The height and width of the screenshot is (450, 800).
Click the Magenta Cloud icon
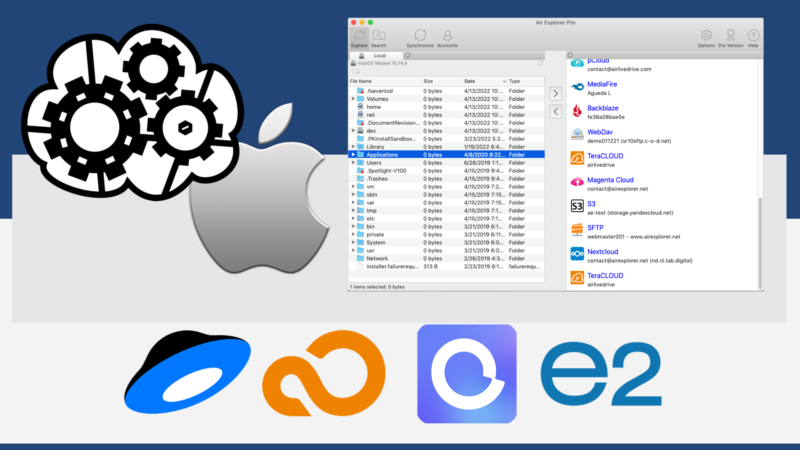[x=577, y=182]
